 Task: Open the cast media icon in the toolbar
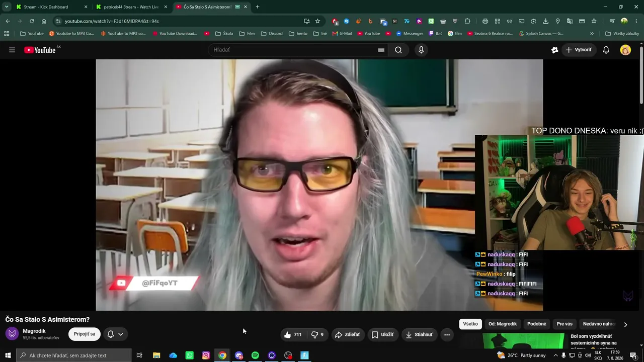click(x=521, y=21)
